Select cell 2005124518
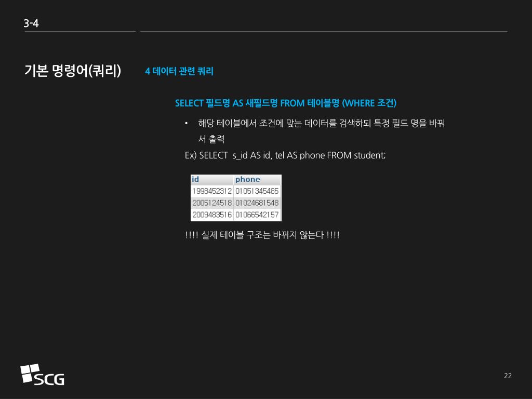The width and height of the screenshot is (532, 399). click(x=212, y=203)
